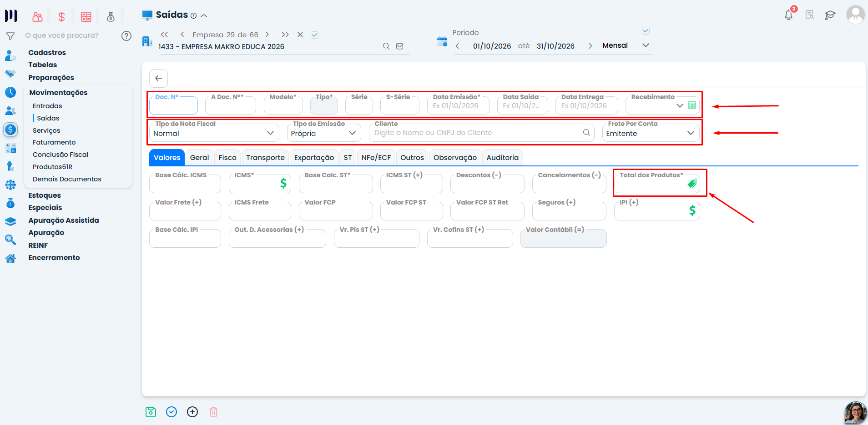
Task: Click the red dollar sign top icon
Action: tap(61, 17)
